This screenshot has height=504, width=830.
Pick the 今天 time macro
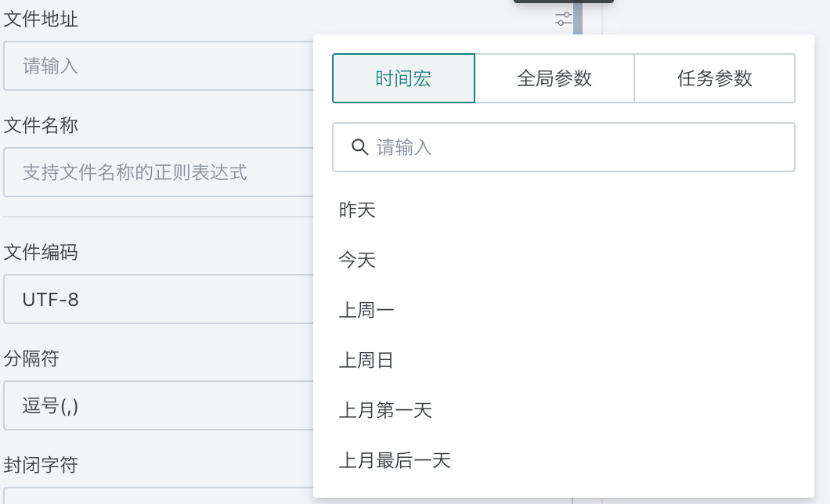click(x=358, y=260)
